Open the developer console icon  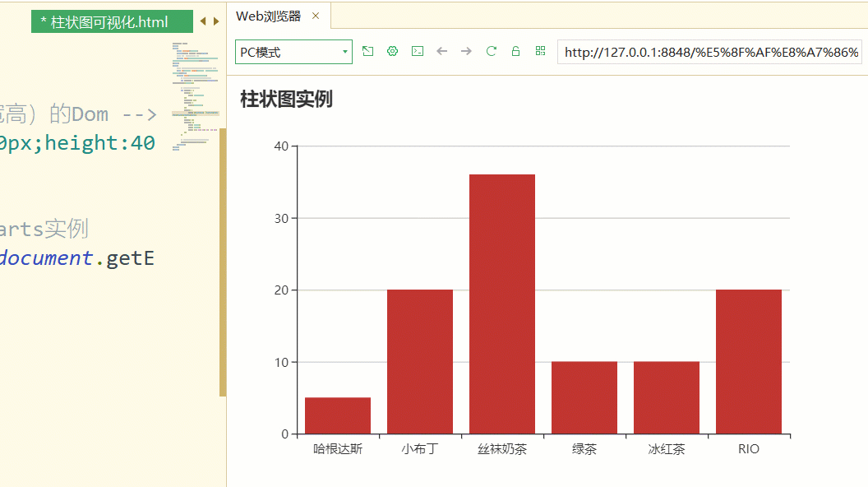[417, 51]
